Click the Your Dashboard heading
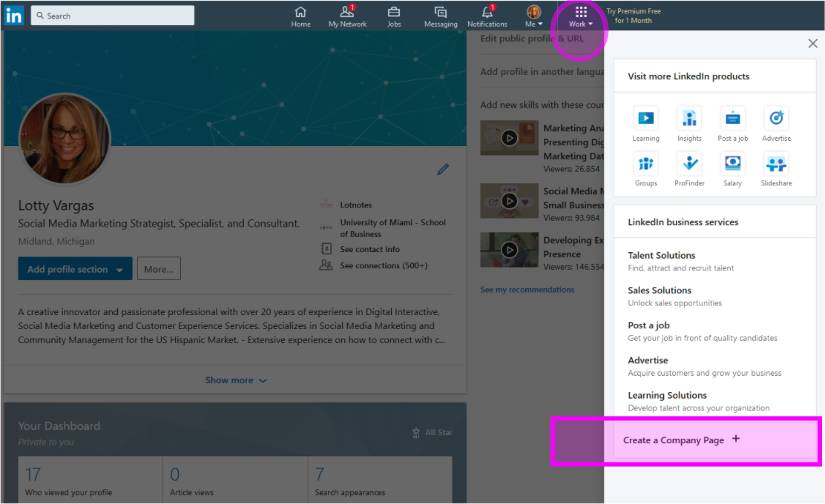 pyautogui.click(x=59, y=425)
